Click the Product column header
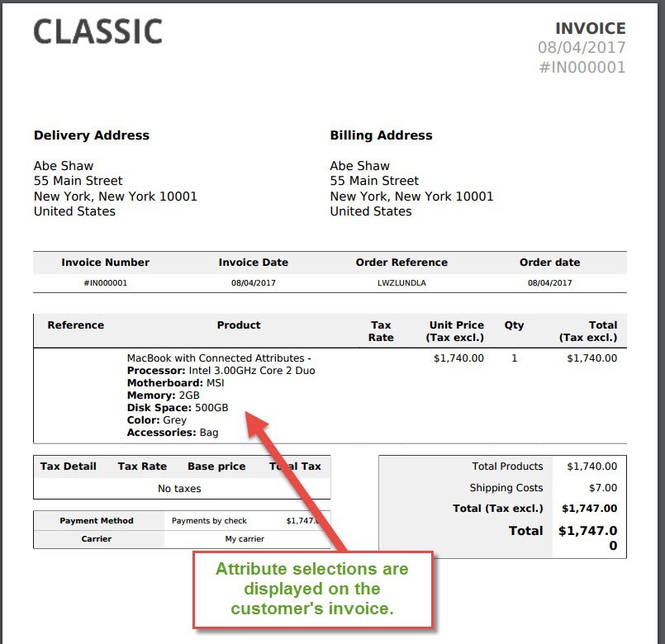The height and width of the screenshot is (644, 665). tap(239, 325)
